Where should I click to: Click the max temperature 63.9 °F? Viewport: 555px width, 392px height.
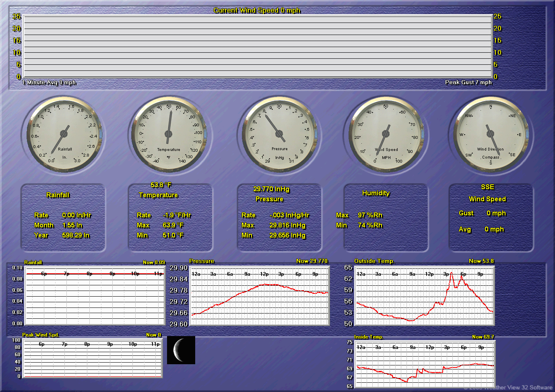pyautogui.click(x=173, y=225)
